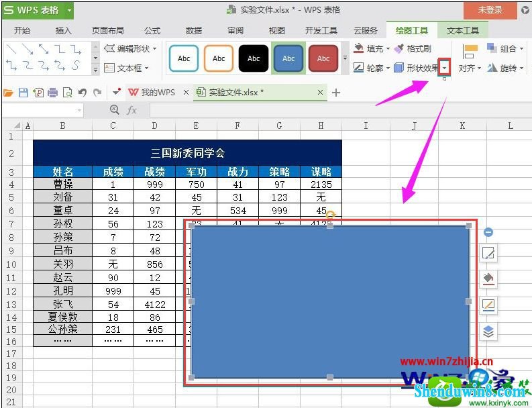
Task: Select the straight line shape
Action: coord(11,50)
